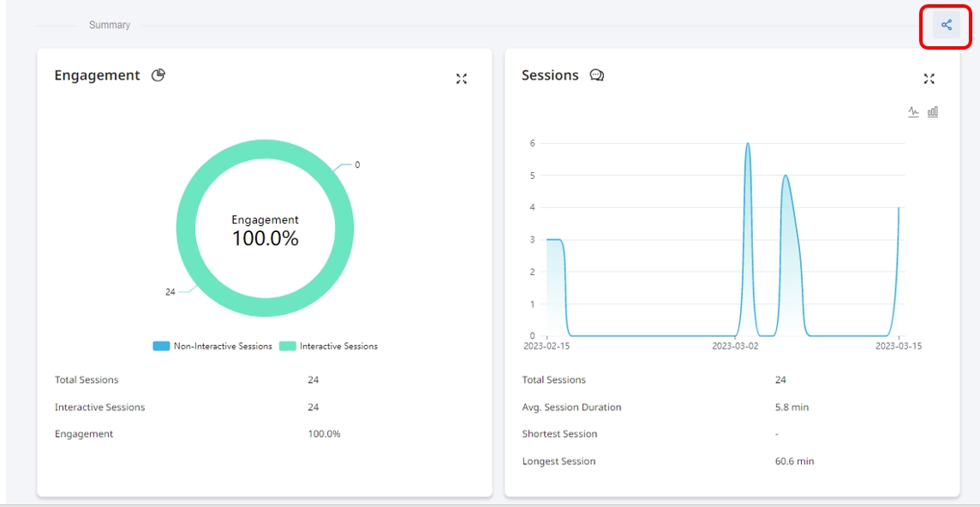Image resolution: width=980 pixels, height=507 pixels.
Task: Toggle Non-Interactive Sessions legend label
Action: click(223, 346)
